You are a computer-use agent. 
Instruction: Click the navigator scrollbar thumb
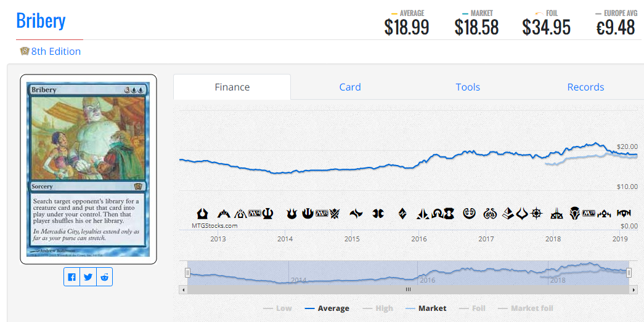408,289
